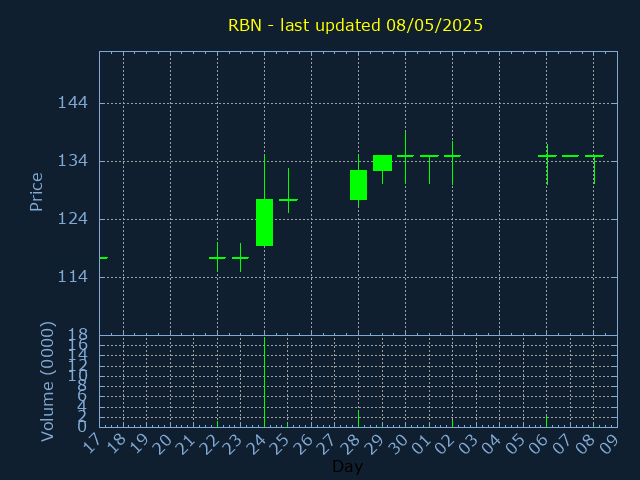Click the 114 price axis label
Viewport: 640px width, 480px height.
pyautogui.click(x=73, y=277)
